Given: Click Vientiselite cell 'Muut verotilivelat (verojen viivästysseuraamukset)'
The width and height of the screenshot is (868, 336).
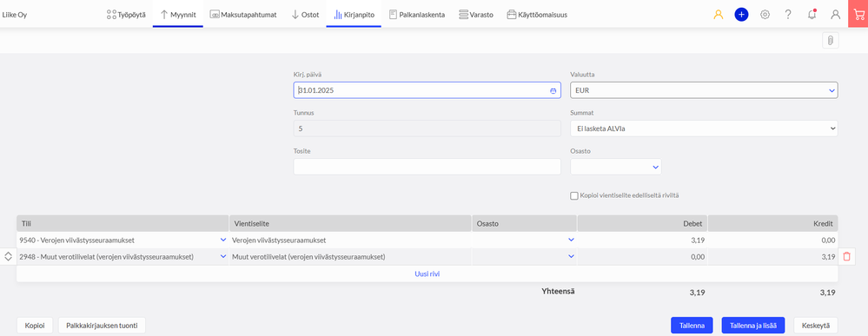Looking at the screenshot, I should tap(350, 257).
